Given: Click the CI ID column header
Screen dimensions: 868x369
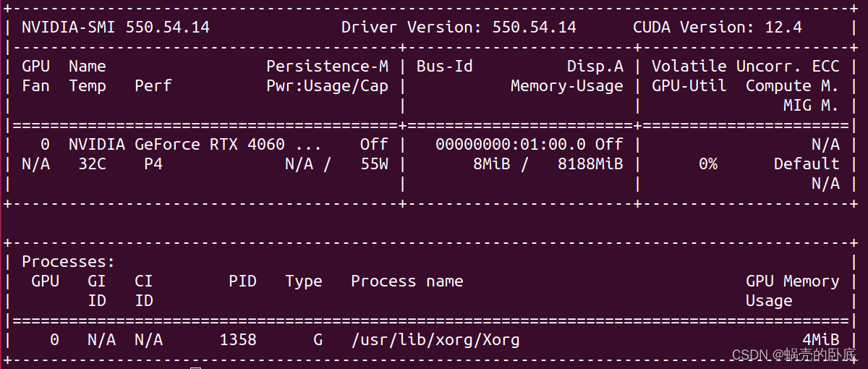Looking at the screenshot, I should click(x=144, y=291).
